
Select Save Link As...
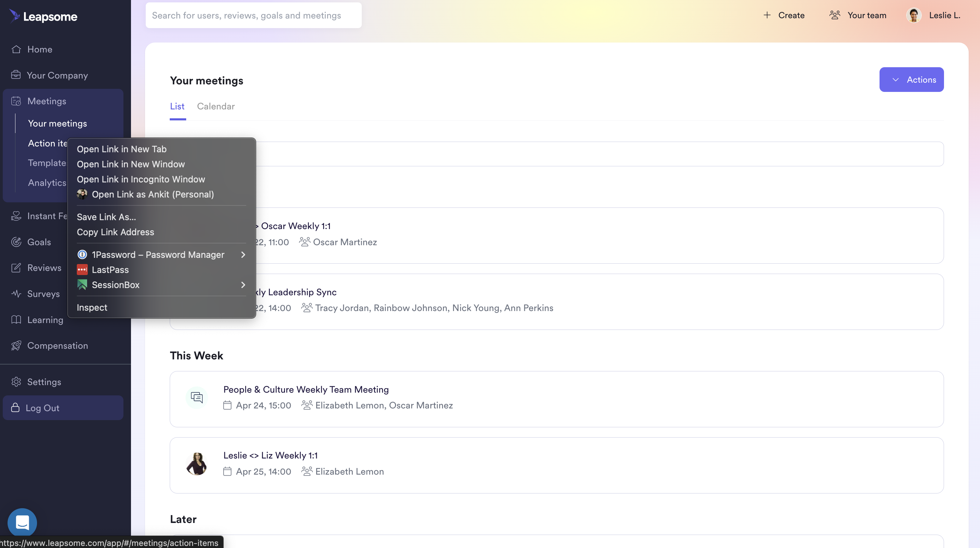click(x=161, y=217)
